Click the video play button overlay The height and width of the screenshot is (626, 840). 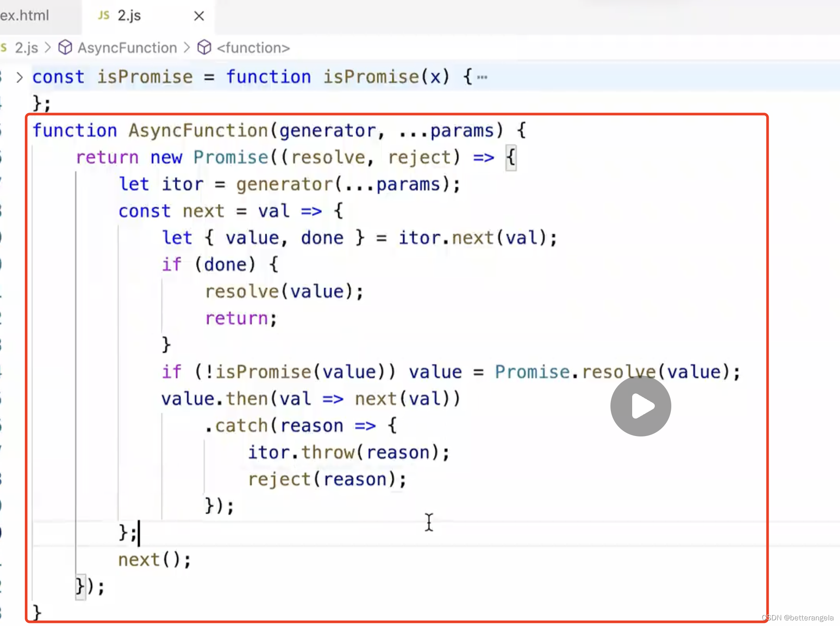[x=640, y=406]
